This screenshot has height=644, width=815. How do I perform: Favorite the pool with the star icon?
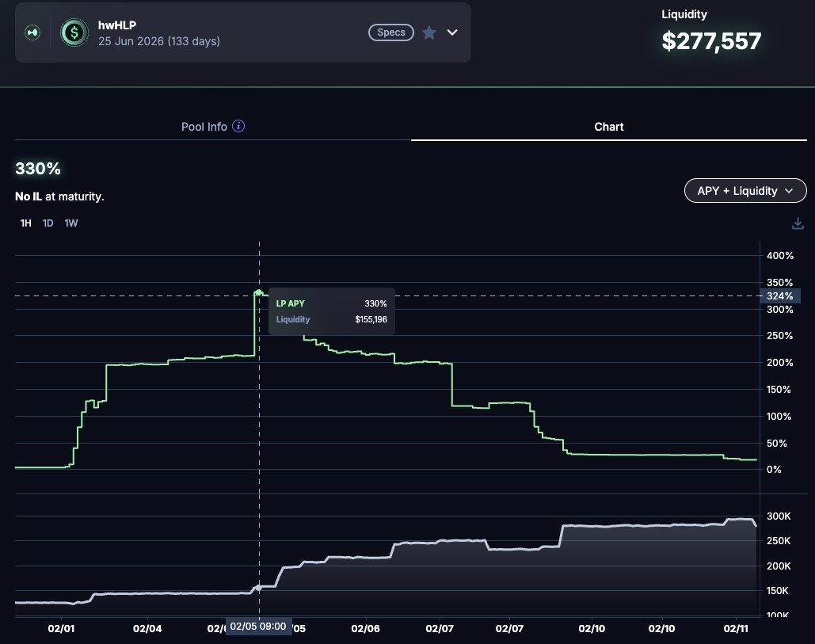pos(428,32)
